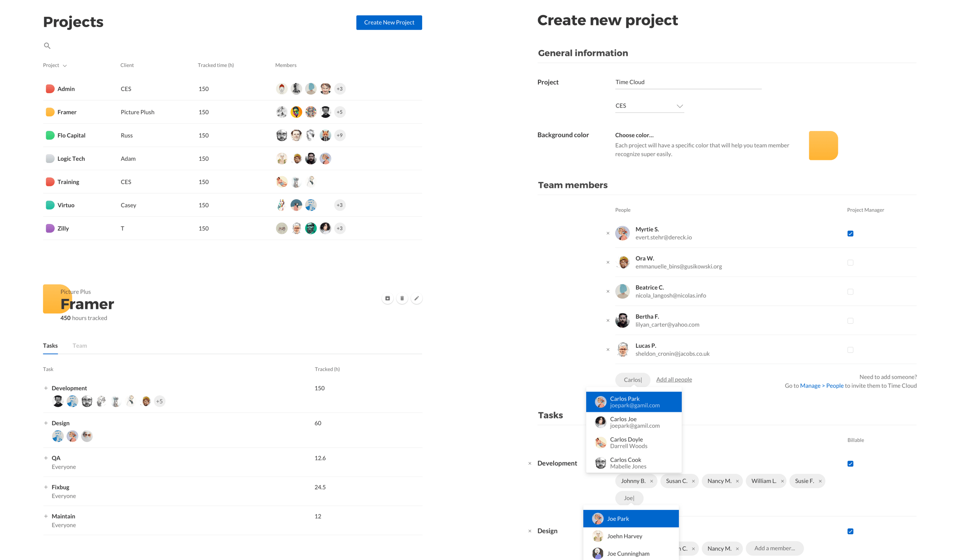This screenshot has height=560, width=960.
Task: Expand the Development task row with plus icon
Action: 44,387
